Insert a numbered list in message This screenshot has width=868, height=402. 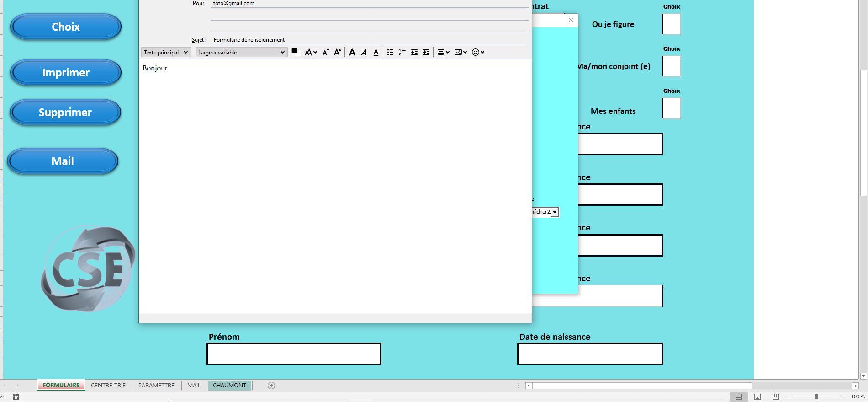tap(402, 52)
